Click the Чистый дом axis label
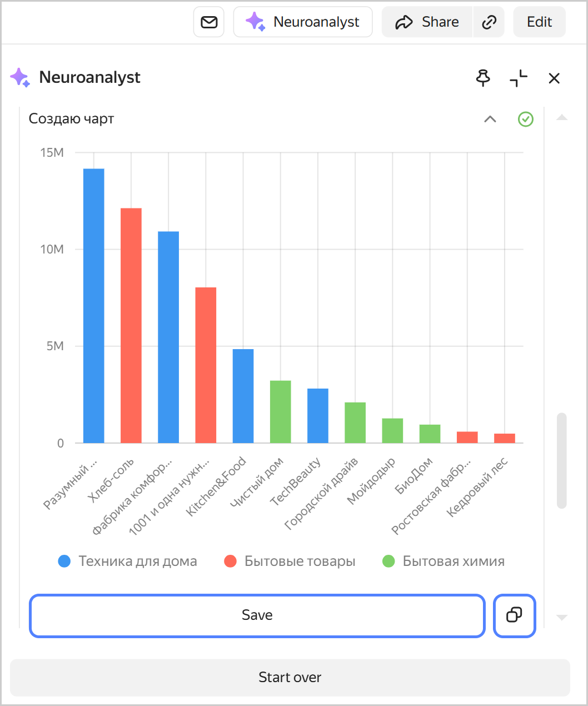The height and width of the screenshot is (706, 588). pos(257,483)
